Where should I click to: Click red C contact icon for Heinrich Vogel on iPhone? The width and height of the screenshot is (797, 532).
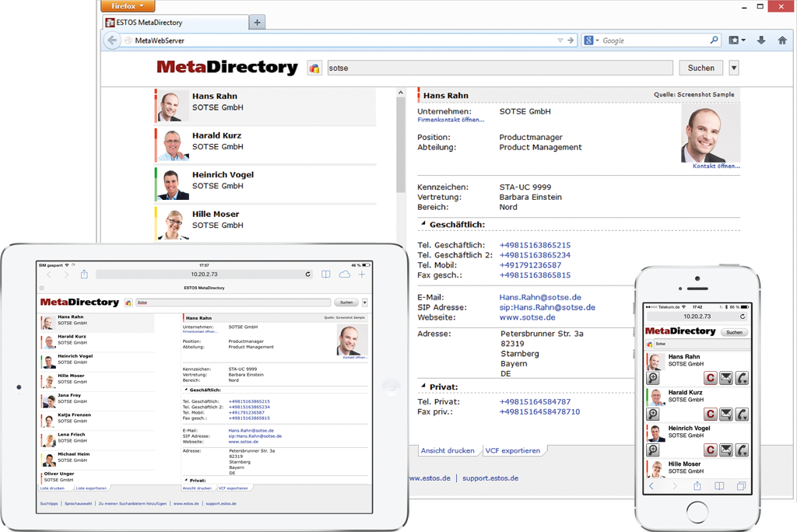click(x=710, y=450)
